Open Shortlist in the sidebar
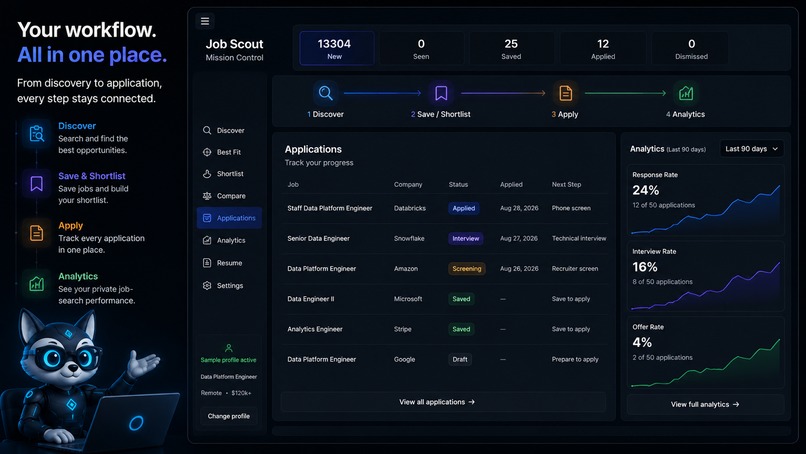 click(x=229, y=174)
